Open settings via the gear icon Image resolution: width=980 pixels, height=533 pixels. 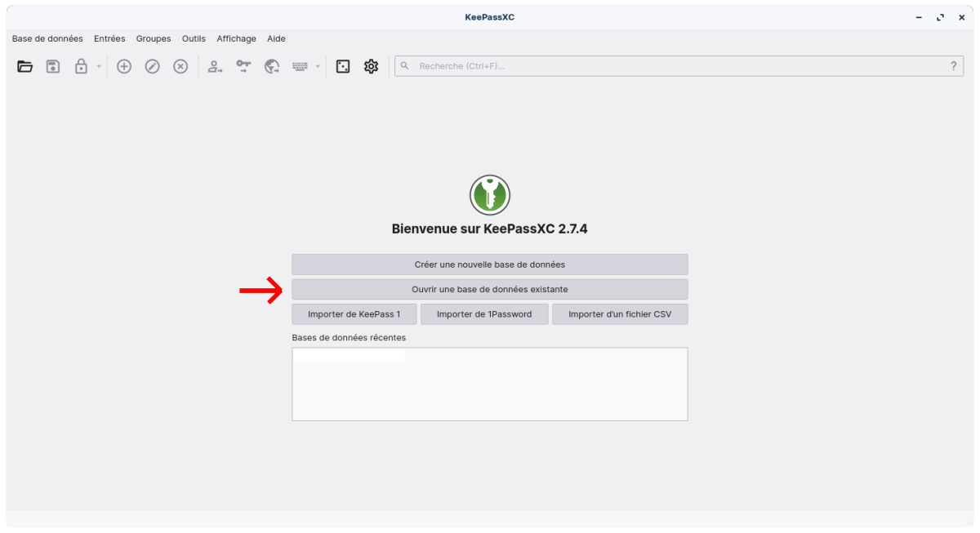tap(371, 67)
